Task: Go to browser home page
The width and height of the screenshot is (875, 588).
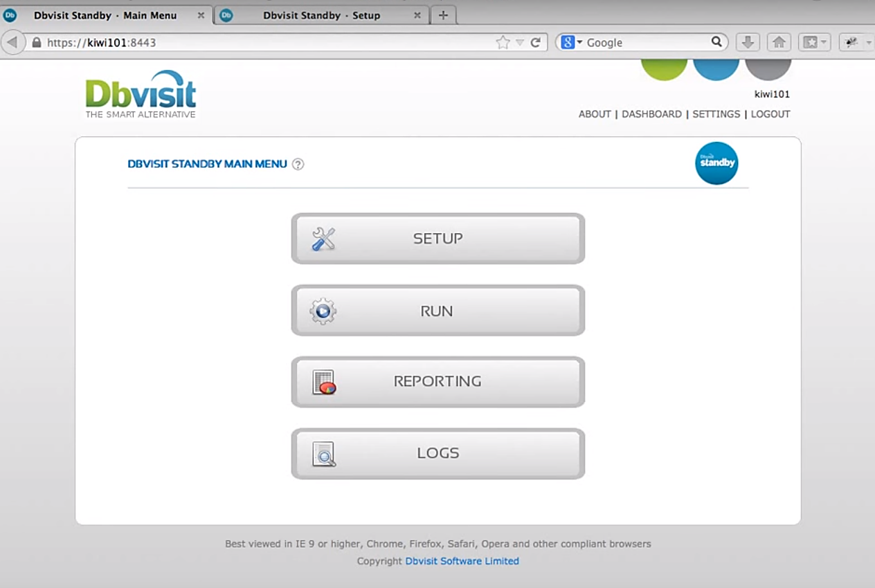Action: [x=779, y=42]
